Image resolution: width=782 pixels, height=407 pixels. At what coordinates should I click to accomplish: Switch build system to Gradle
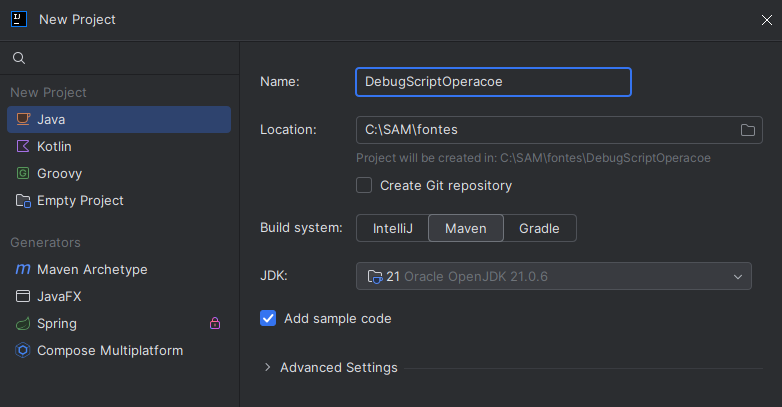(x=539, y=228)
